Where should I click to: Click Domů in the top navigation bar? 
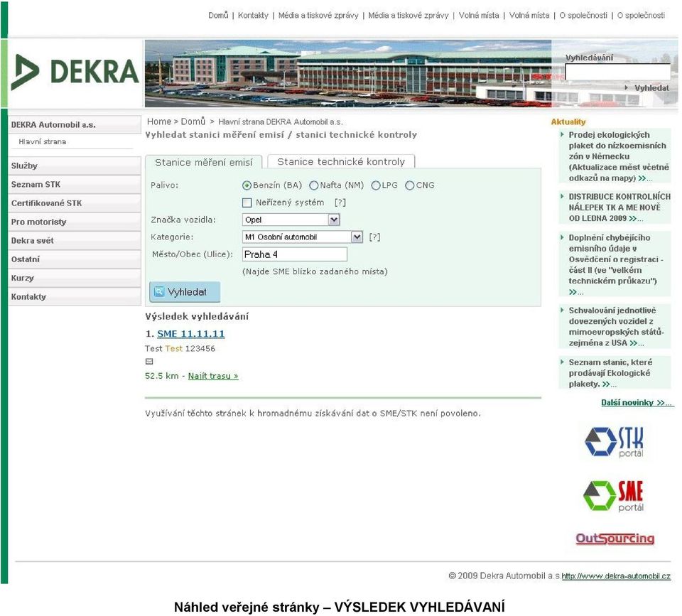point(218,15)
